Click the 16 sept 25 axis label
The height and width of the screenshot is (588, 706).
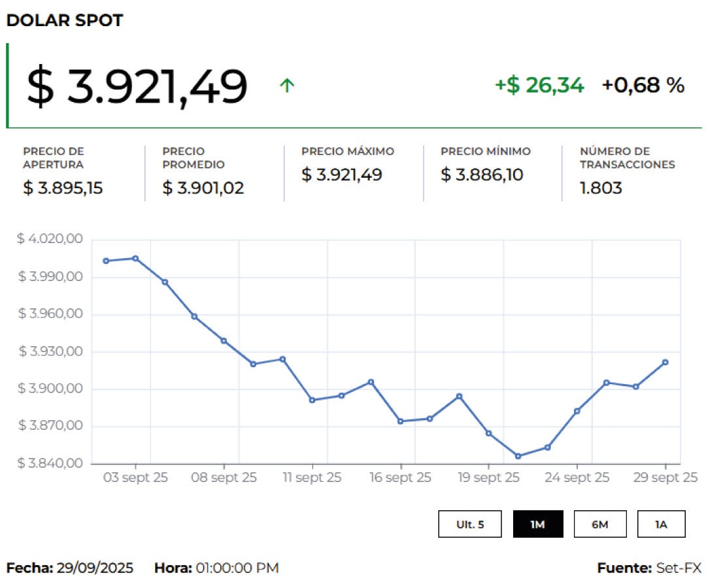(400, 478)
